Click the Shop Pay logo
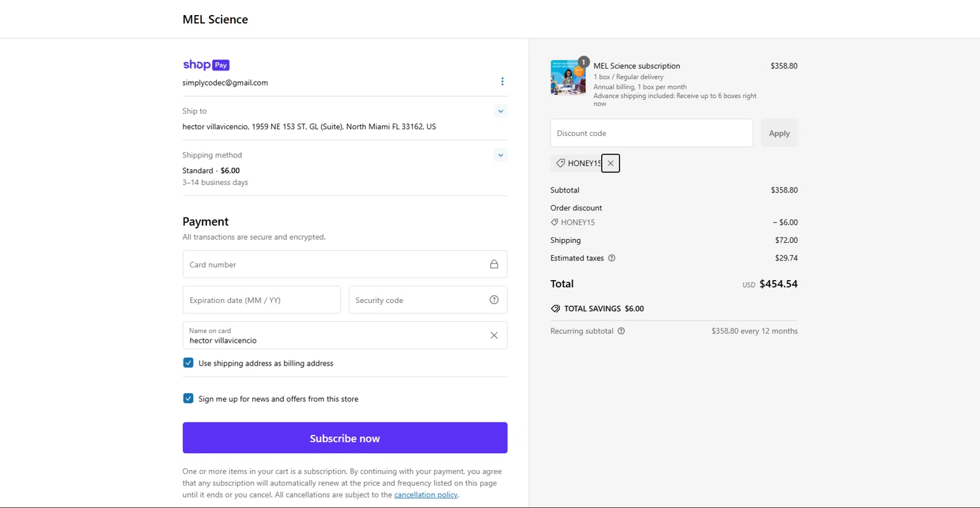980x508 pixels. (x=206, y=65)
